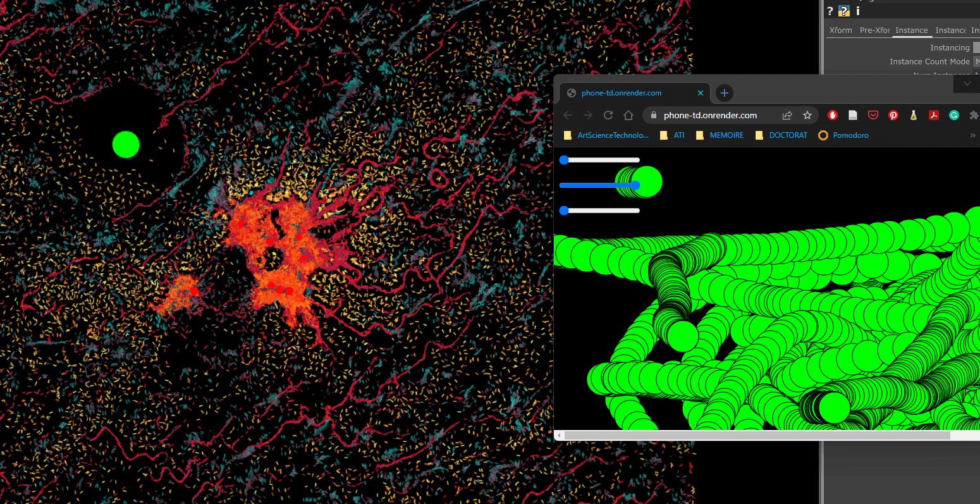Click the first slider's handle on the webpage

pyautogui.click(x=564, y=160)
